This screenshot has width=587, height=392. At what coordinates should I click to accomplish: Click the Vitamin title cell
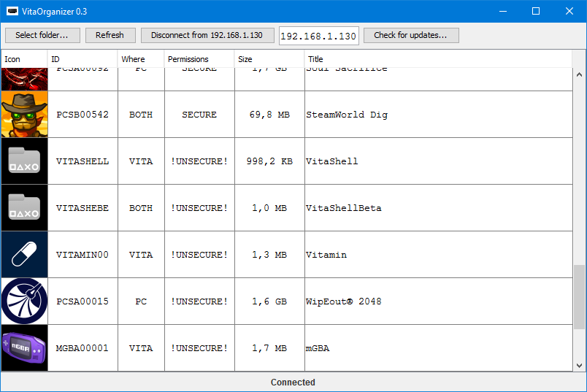coord(438,255)
